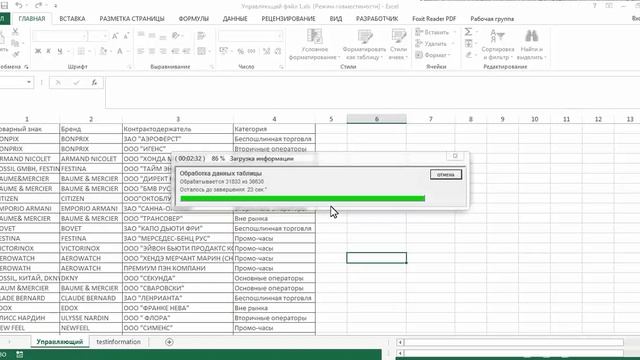
Task: Increase font size with larger A icon
Action: 116,36
